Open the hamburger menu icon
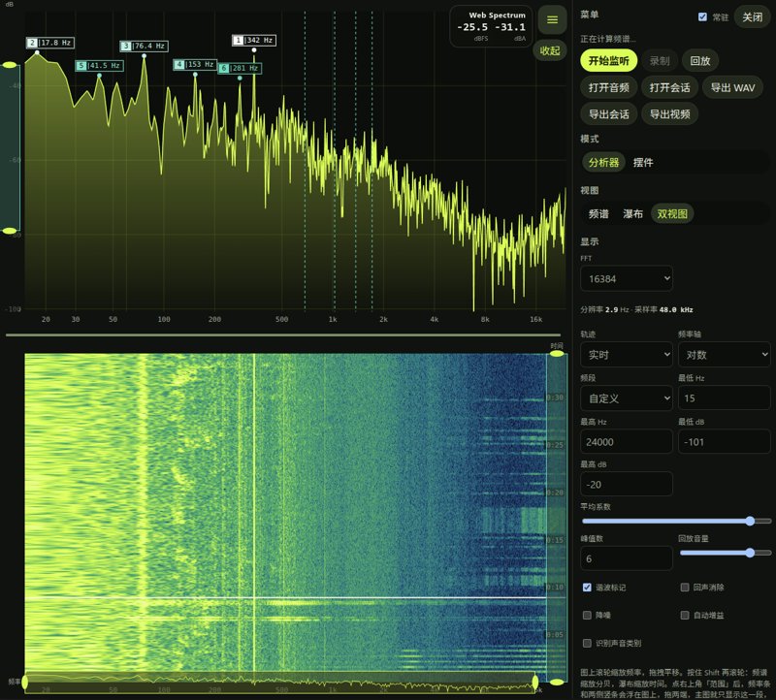 pyautogui.click(x=552, y=19)
